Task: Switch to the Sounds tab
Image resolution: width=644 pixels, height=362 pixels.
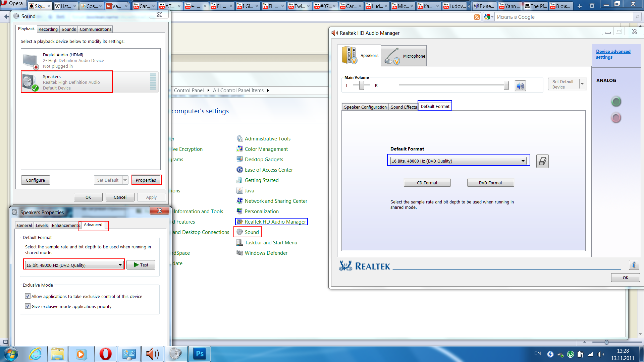Action: click(69, 29)
